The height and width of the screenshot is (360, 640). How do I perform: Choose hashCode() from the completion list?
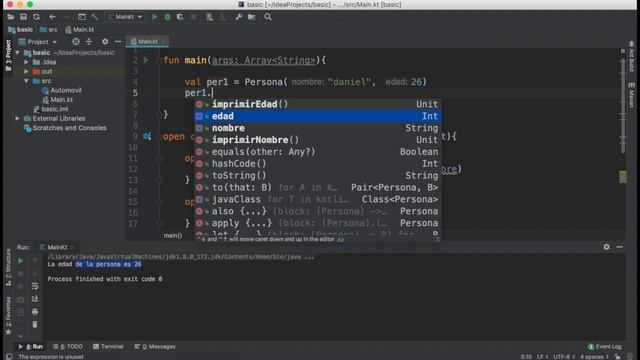(318, 163)
